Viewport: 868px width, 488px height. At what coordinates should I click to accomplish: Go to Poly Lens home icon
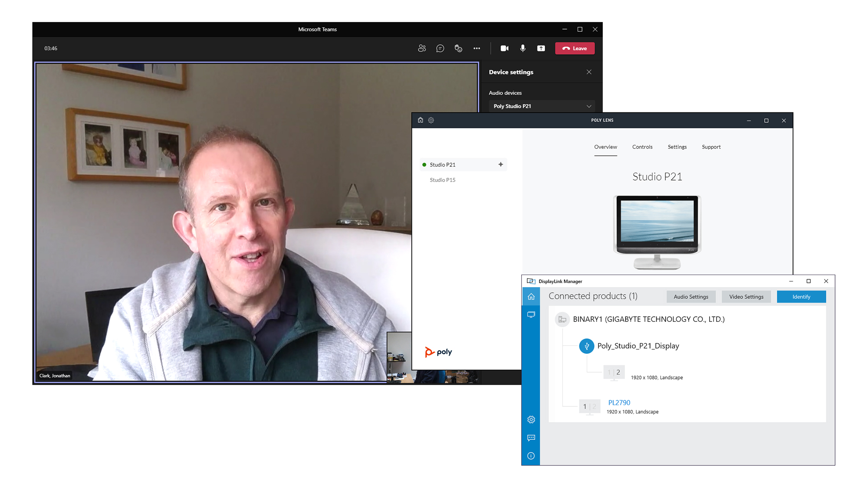coord(420,120)
